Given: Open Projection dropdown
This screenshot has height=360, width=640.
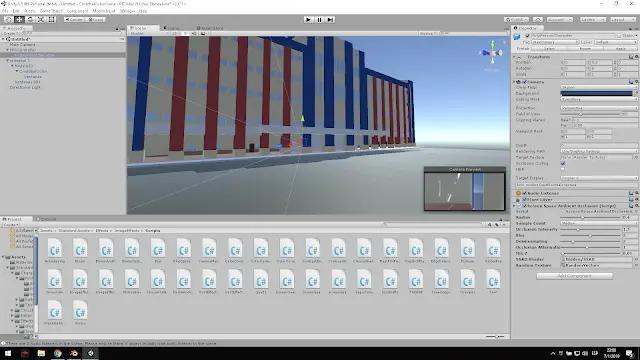Looking at the screenshot, I should pyautogui.click(x=599, y=108).
